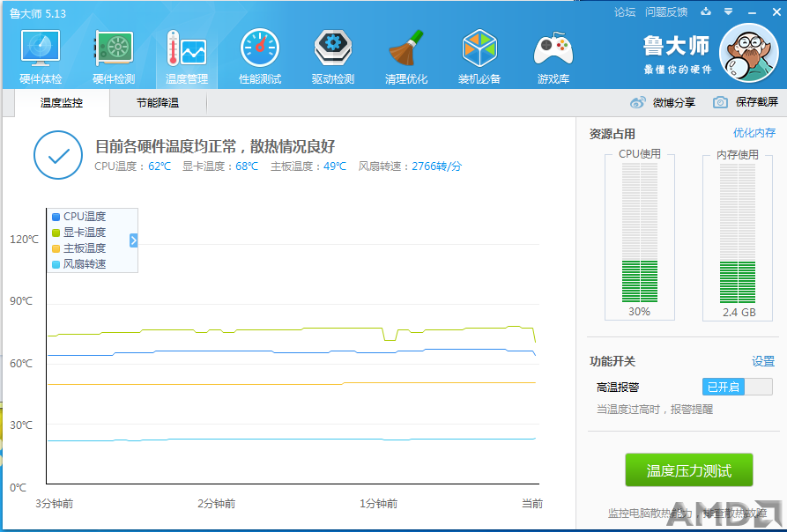
Task: Click the 120℃ axis label
Action: [24, 240]
